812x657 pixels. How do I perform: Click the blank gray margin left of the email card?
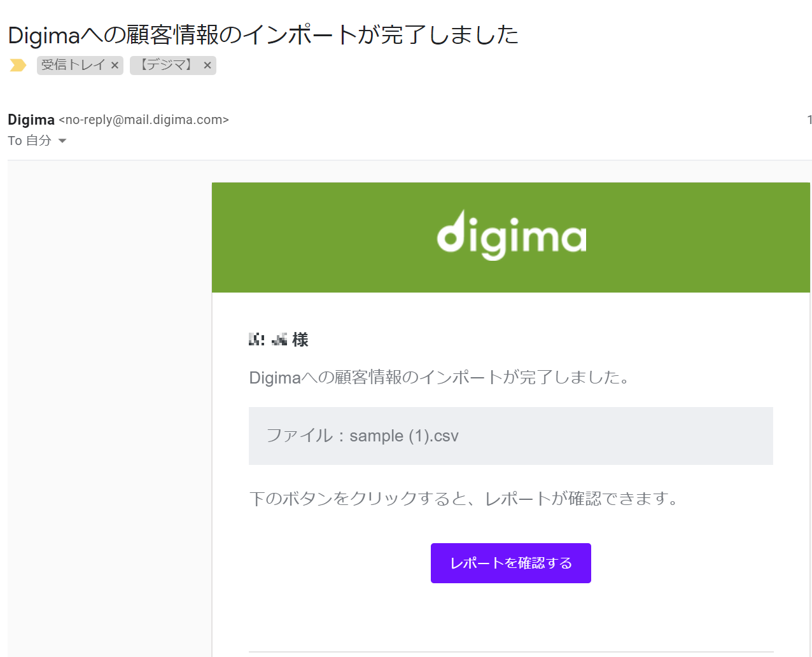[x=109, y=407]
